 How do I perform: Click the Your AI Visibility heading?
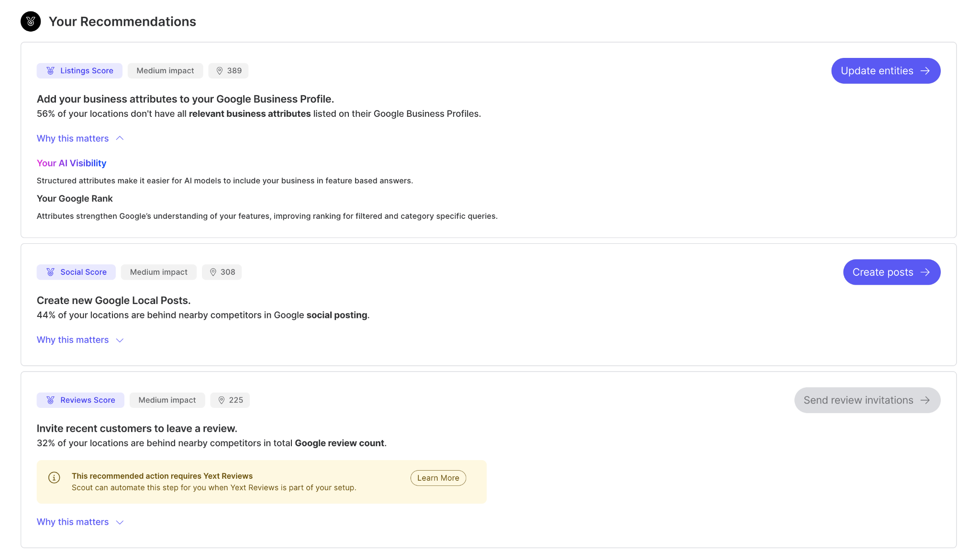[71, 163]
